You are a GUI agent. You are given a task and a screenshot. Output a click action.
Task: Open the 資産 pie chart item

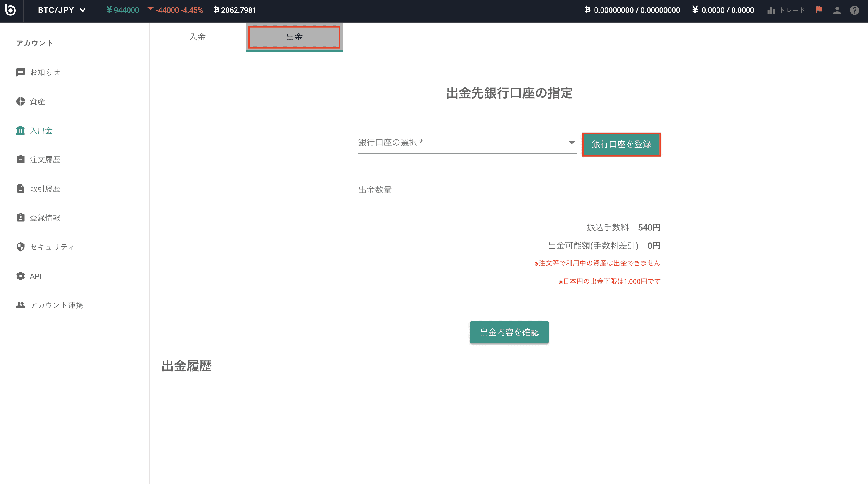37,102
